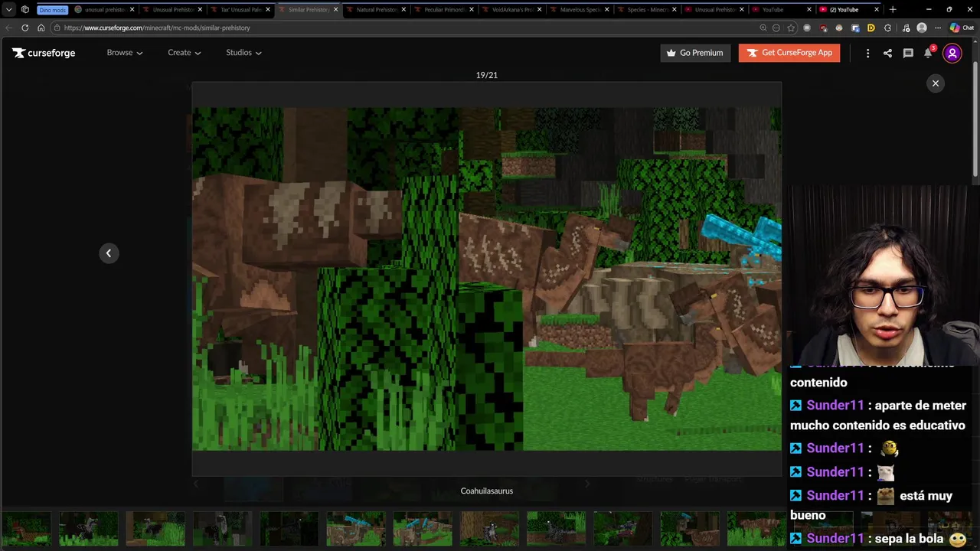Click the zoom magnifier icon in address bar

click(x=763, y=28)
